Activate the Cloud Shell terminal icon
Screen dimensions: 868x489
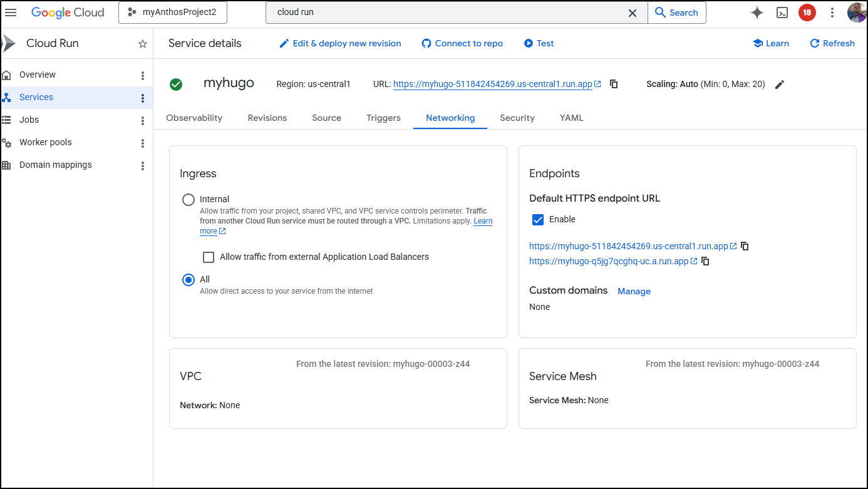point(782,13)
